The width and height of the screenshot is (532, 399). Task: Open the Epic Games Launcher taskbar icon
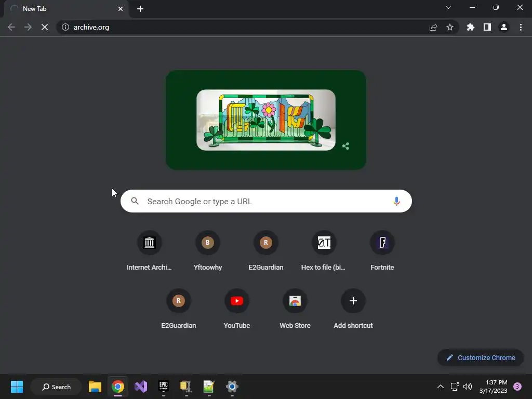coord(164,387)
